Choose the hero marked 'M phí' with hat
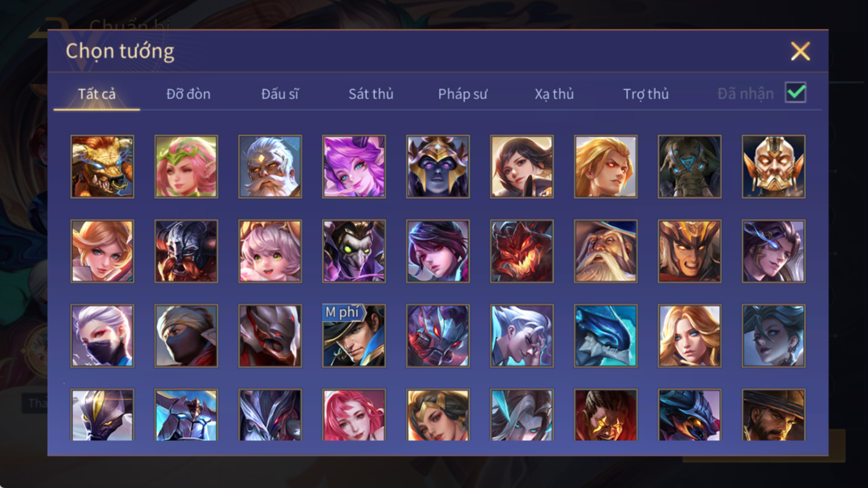Viewport: 868px width, 488px height. 354,336
